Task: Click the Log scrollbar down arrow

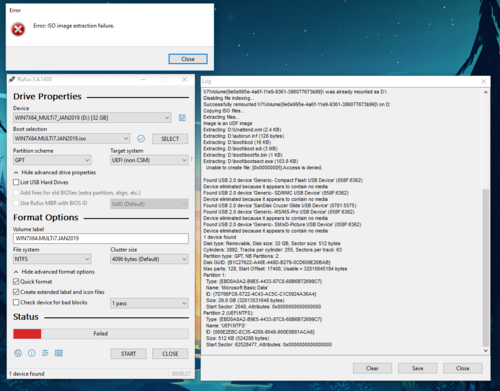Action: click(x=486, y=351)
